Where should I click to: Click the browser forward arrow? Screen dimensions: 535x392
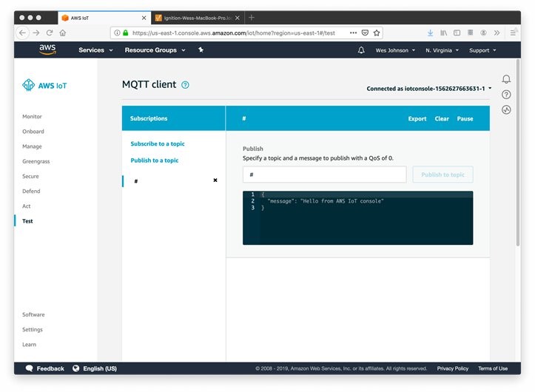[x=36, y=33]
